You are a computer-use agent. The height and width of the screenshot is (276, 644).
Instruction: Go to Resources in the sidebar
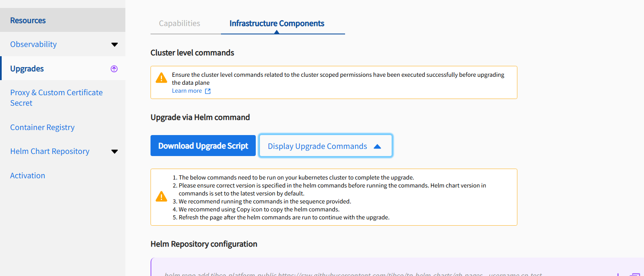pos(28,20)
